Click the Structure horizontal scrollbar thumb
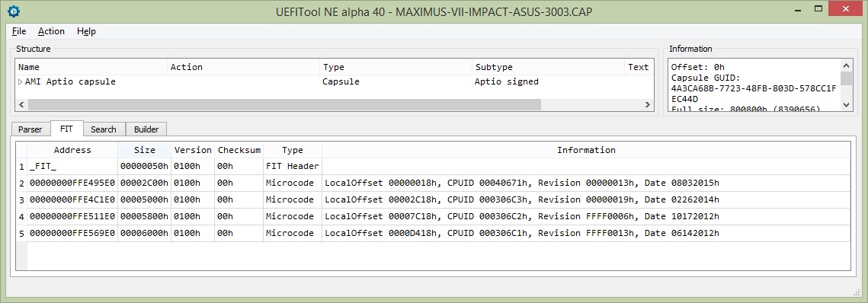Image resolution: width=868 pixels, height=303 pixels. pyautogui.click(x=284, y=104)
